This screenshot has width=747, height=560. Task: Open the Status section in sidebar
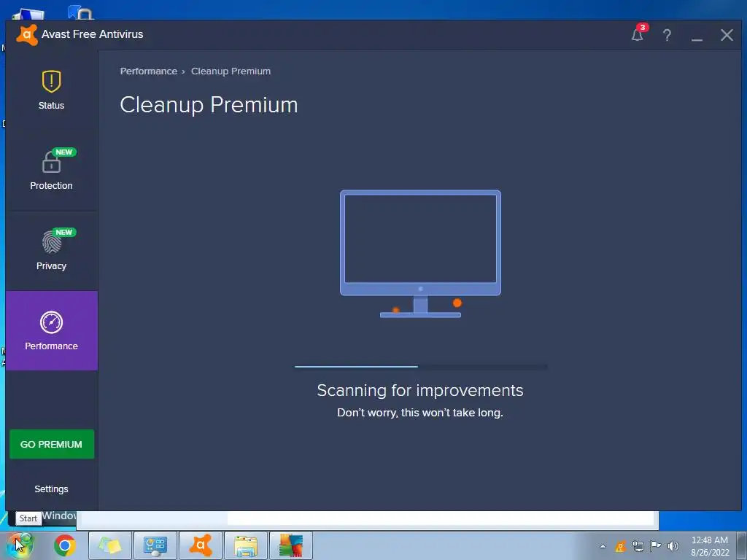pyautogui.click(x=52, y=90)
